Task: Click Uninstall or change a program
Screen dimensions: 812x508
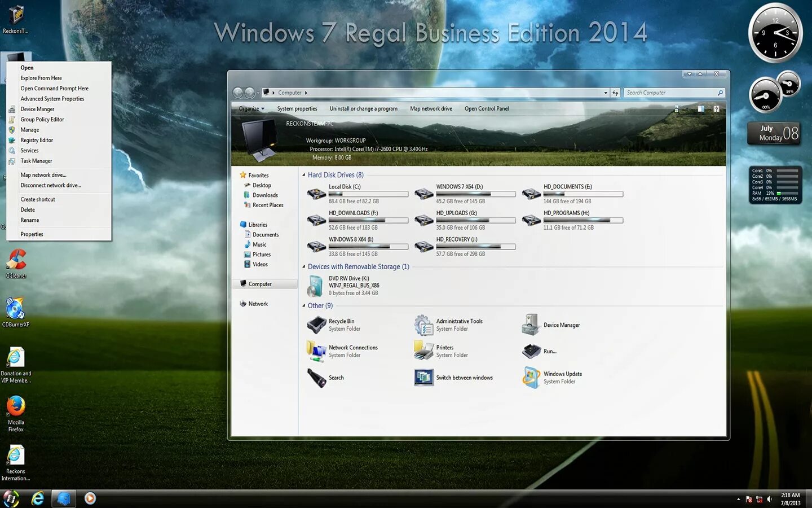Action: 364,109
